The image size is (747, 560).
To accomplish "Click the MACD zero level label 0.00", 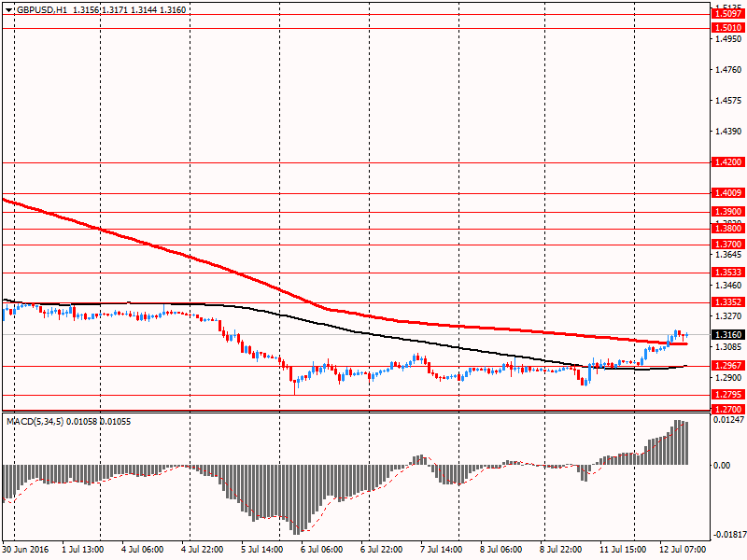I will [x=723, y=465].
